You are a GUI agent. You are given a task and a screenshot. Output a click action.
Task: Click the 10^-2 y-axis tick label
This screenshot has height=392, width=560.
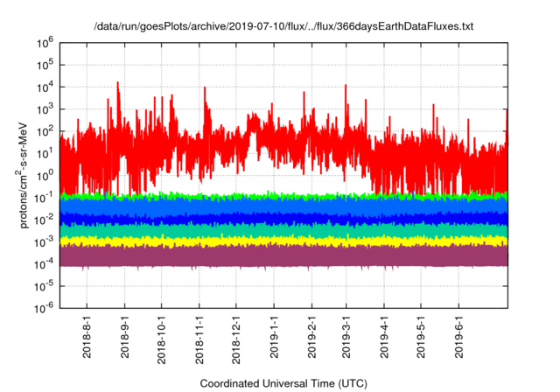(x=44, y=220)
